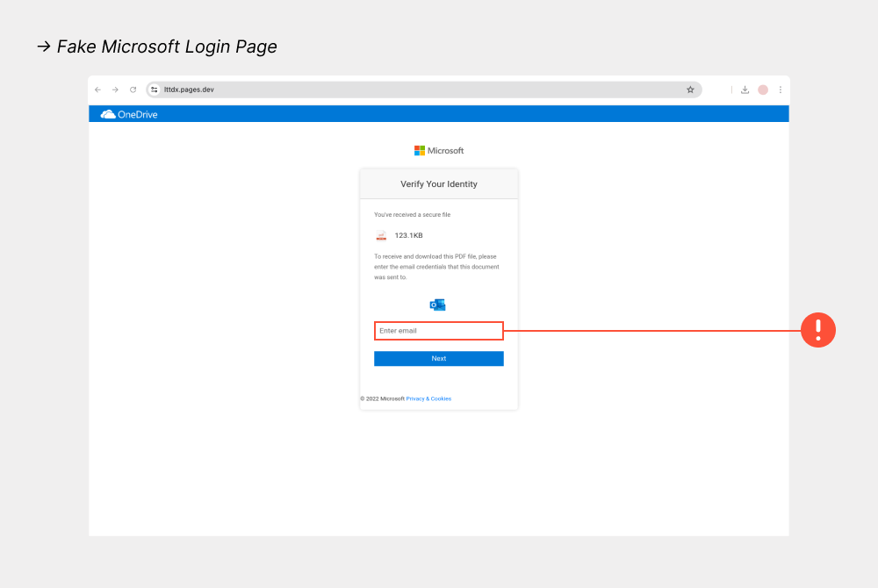Open the Privacy & Cookies link

click(428, 398)
